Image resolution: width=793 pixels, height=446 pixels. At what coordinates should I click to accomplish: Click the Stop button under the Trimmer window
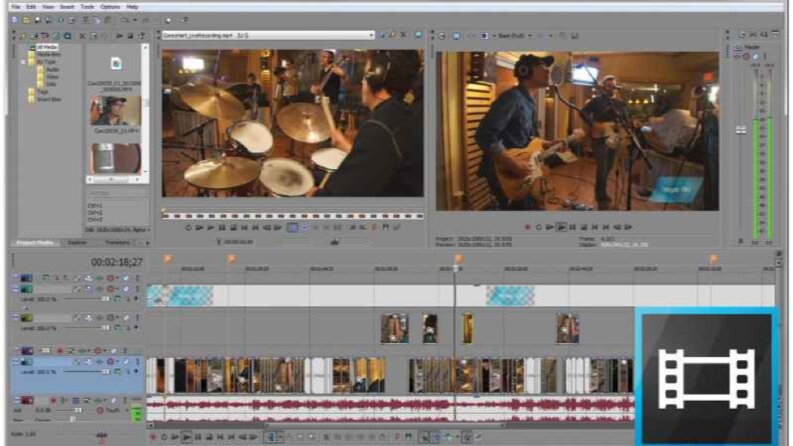click(233, 228)
